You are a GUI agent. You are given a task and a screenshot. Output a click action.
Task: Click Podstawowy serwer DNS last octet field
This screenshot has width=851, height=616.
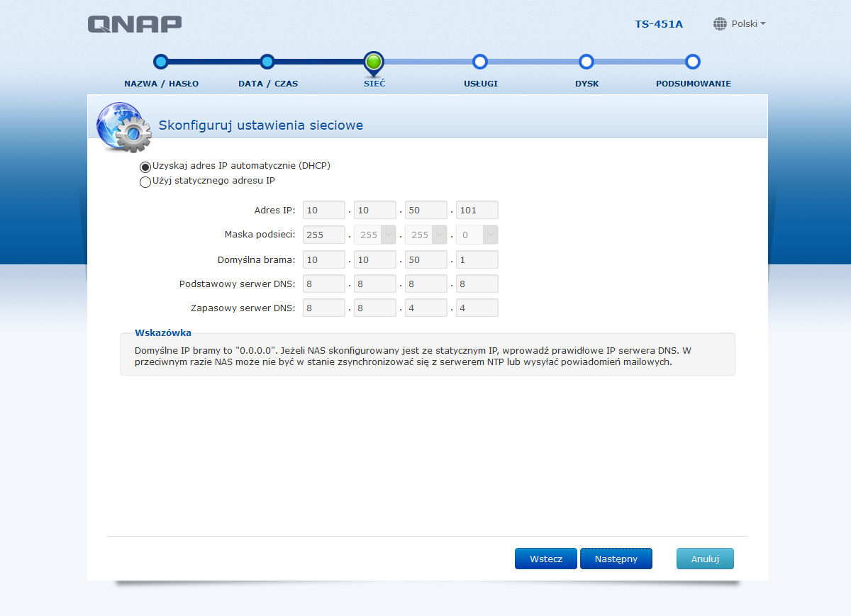477,284
